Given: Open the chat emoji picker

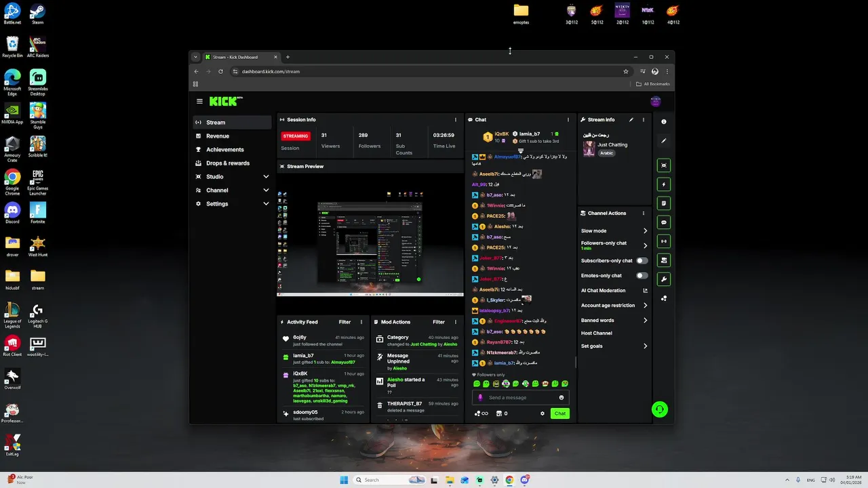Looking at the screenshot, I should coord(561,398).
